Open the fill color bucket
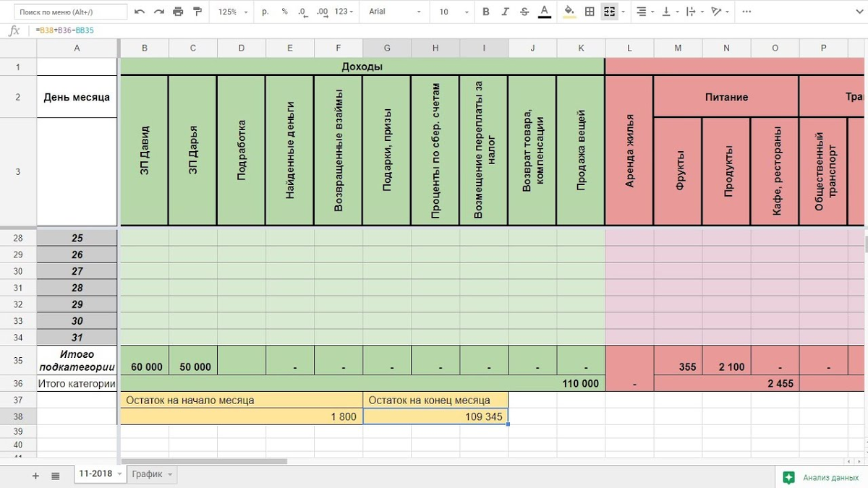The width and height of the screenshot is (868, 488). (569, 12)
